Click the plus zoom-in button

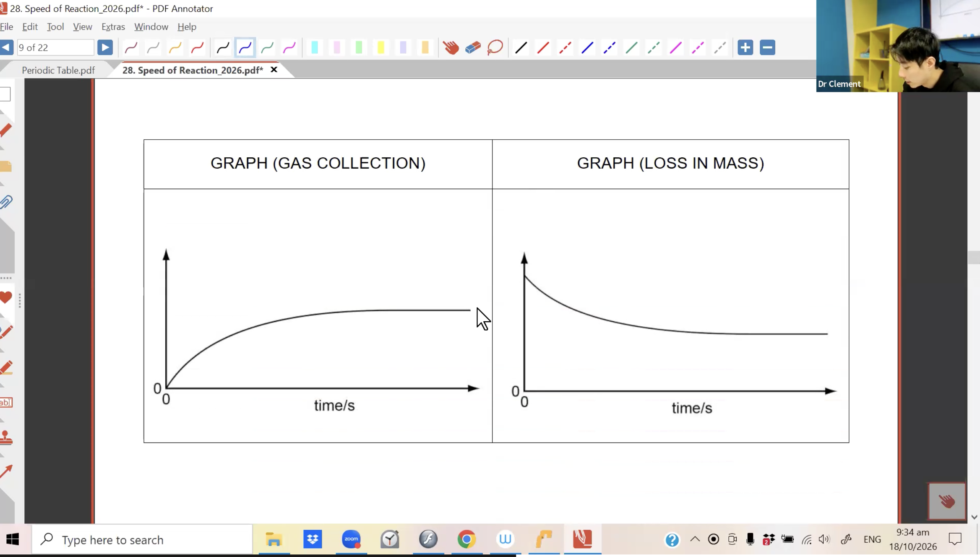[745, 47]
